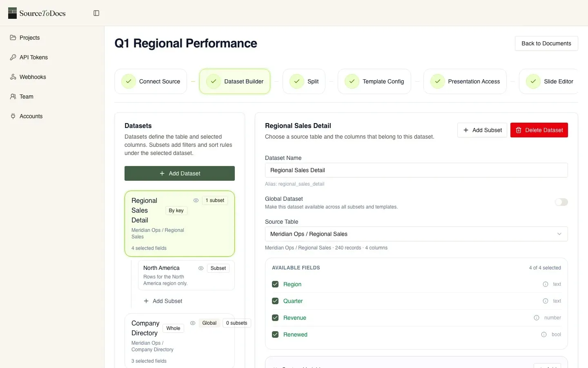Click the '4 of 4 selected' text
The height and width of the screenshot is (368, 588).
pyautogui.click(x=545, y=268)
